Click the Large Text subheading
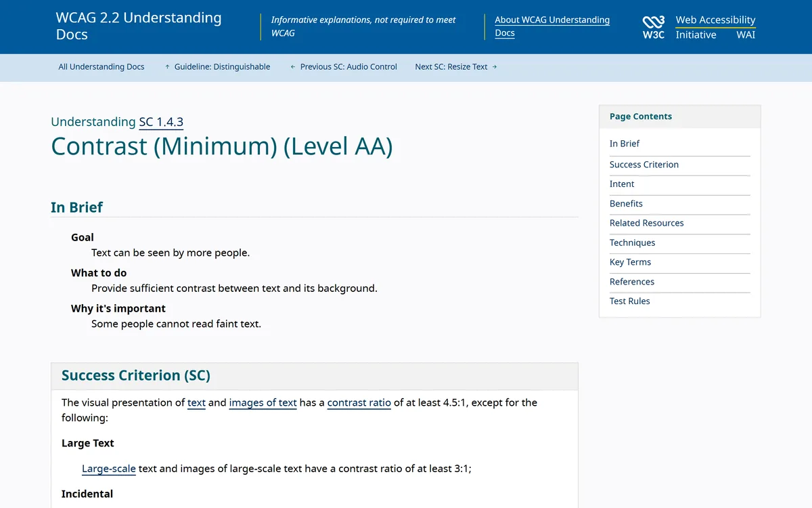 coord(88,443)
